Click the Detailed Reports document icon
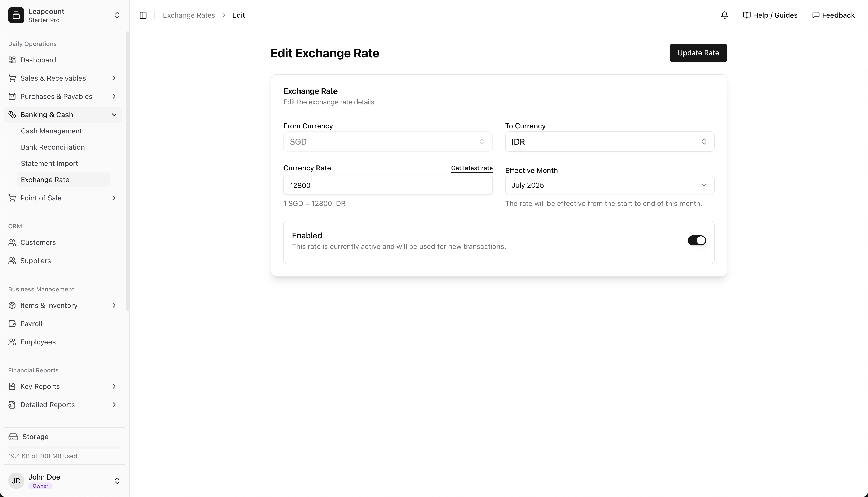 pos(12,405)
